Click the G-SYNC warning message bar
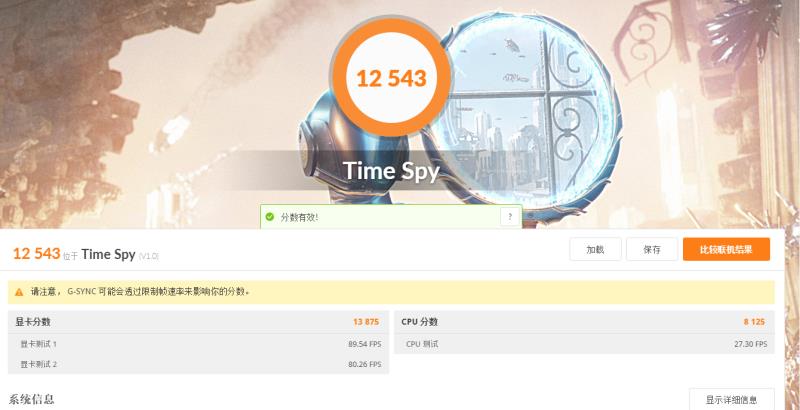The image size is (800, 410). point(391,292)
